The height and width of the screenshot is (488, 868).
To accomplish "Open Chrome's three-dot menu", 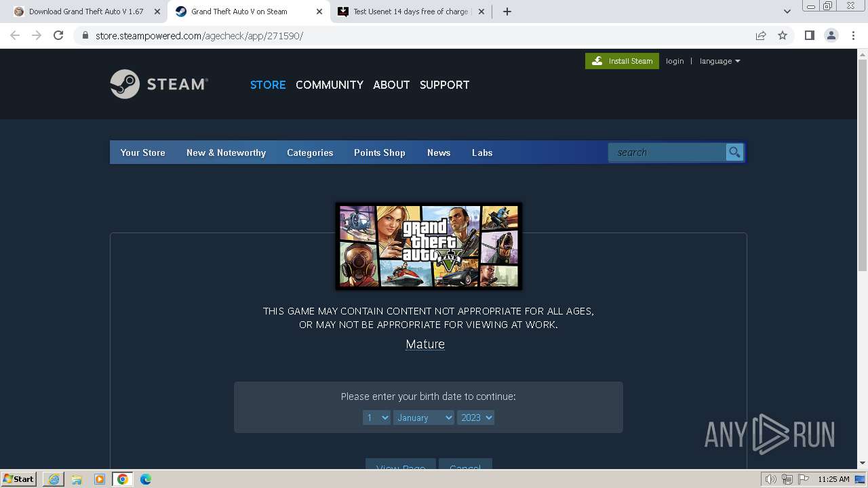I will tap(852, 35).
